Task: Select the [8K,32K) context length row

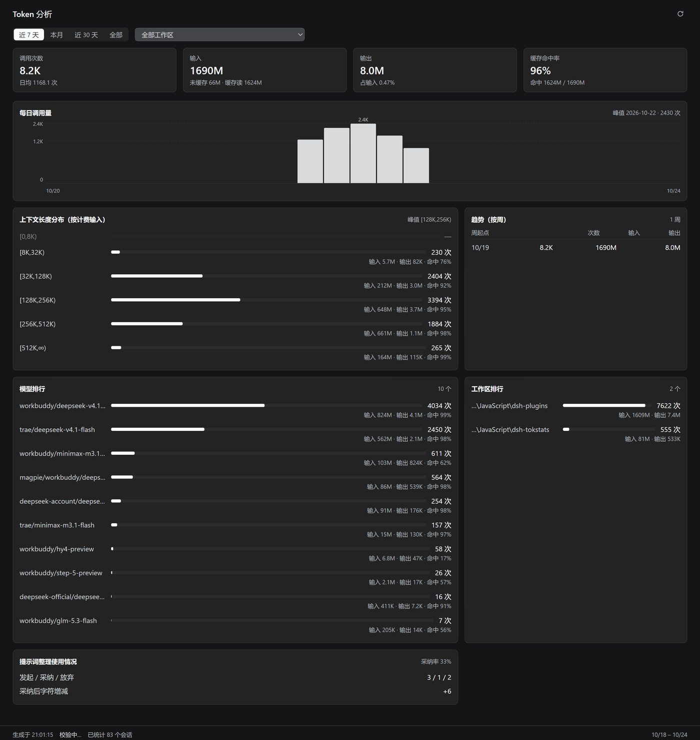Action: [x=235, y=257]
